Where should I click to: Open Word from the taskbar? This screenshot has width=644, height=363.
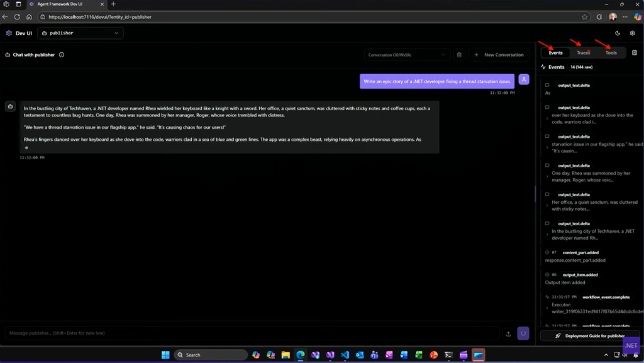(x=404, y=355)
